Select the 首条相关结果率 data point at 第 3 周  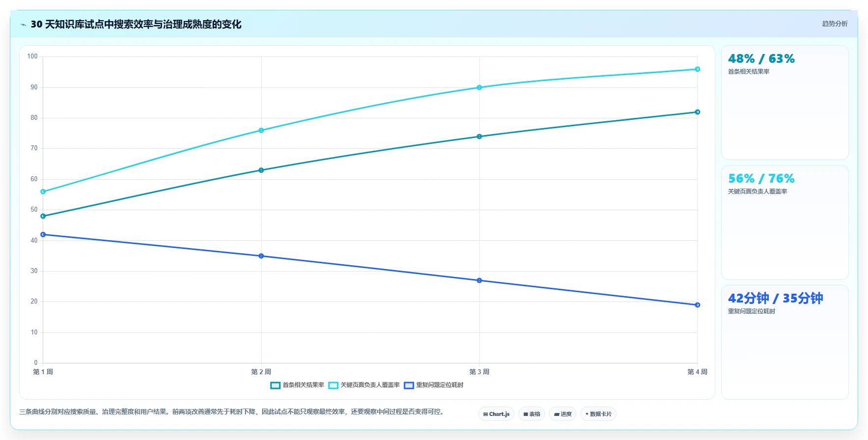coord(479,137)
